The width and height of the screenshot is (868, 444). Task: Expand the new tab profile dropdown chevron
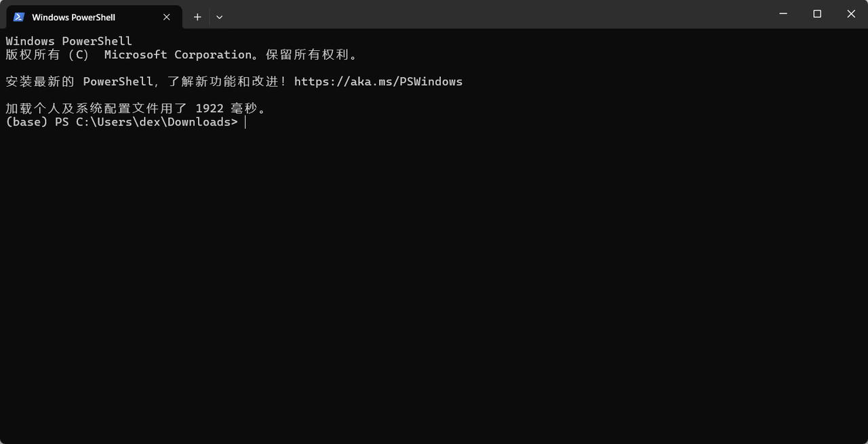[219, 17]
